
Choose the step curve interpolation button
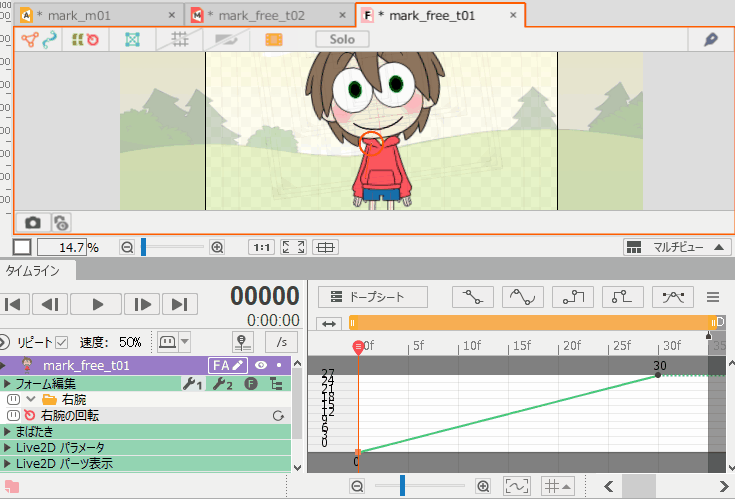point(574,297)
